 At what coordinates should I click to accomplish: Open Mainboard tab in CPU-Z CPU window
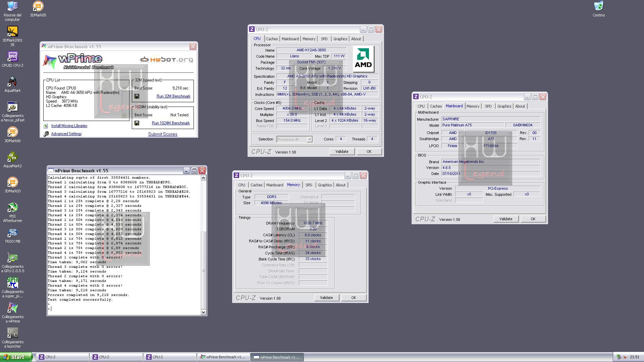(290, 39)
